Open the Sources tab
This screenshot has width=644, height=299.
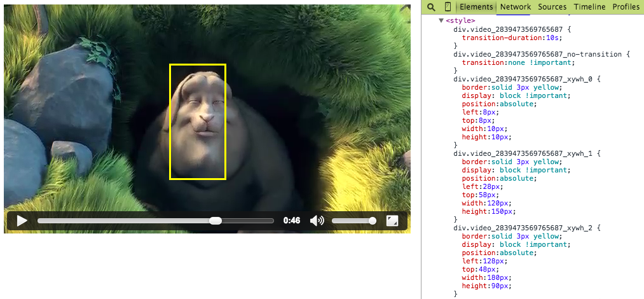coord(552,6)
